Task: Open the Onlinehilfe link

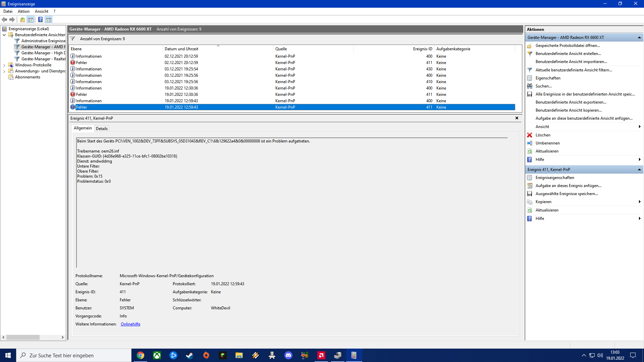Action: tap(130, 324)
